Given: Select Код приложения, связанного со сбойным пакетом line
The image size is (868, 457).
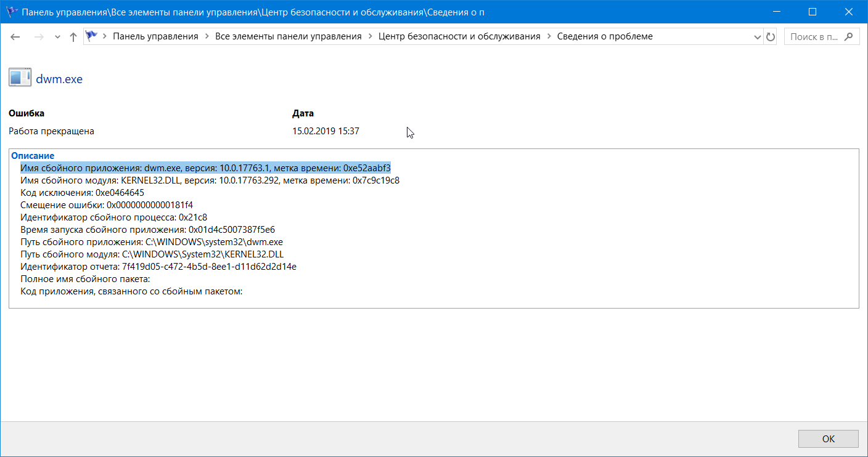Looking at the screenshot, I should 131,291.
